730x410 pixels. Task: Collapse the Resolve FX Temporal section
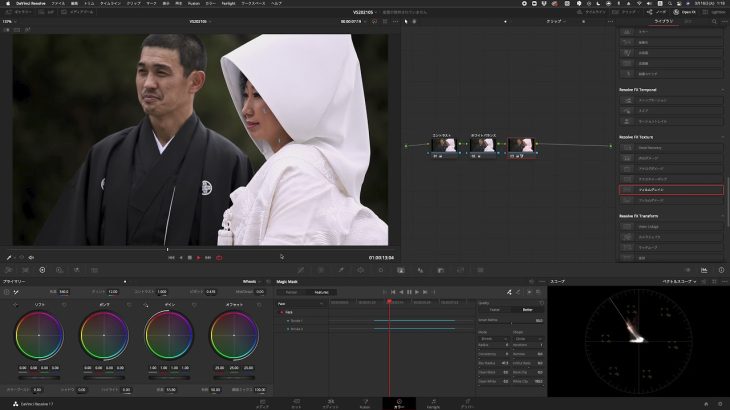click(723, 90)
